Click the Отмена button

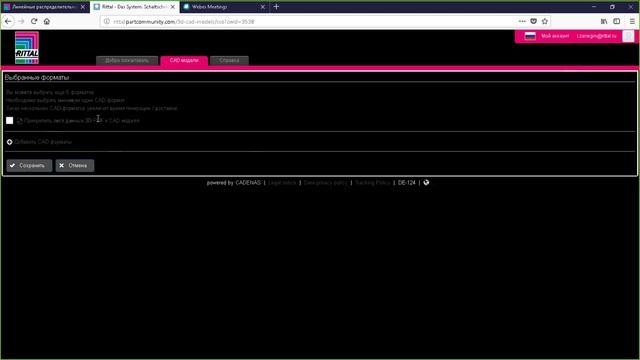tap(75, 166)
